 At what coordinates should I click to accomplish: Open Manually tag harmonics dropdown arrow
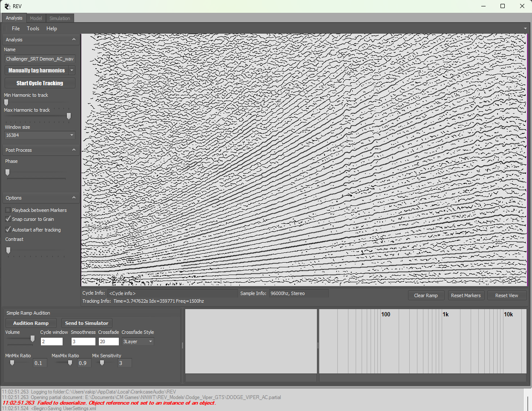(x=72, y=71)
